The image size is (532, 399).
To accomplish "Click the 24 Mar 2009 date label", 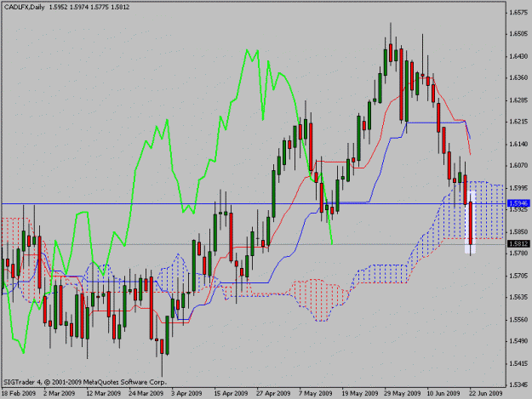I will point(146,393).
